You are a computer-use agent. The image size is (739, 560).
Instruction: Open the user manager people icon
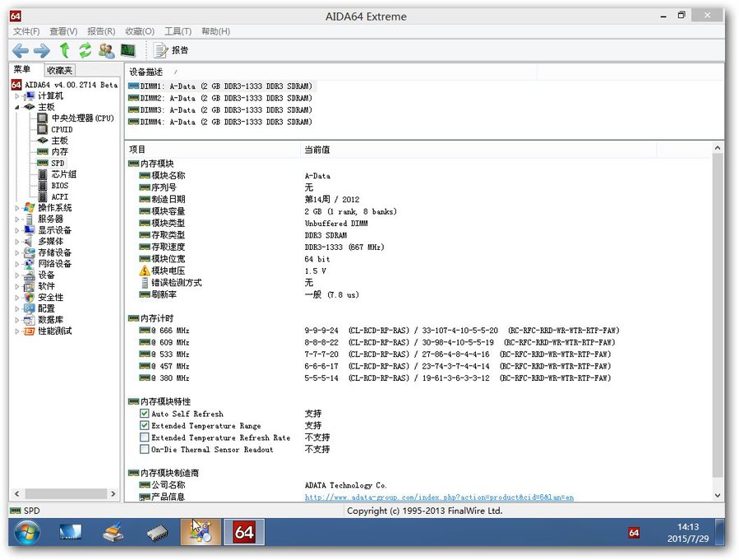pos(107,50)
